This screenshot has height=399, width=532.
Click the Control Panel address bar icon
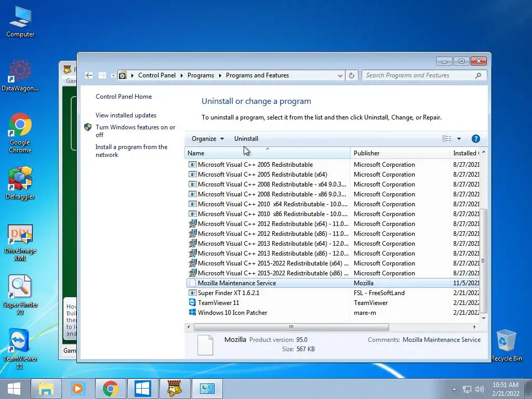click(123, 75)
